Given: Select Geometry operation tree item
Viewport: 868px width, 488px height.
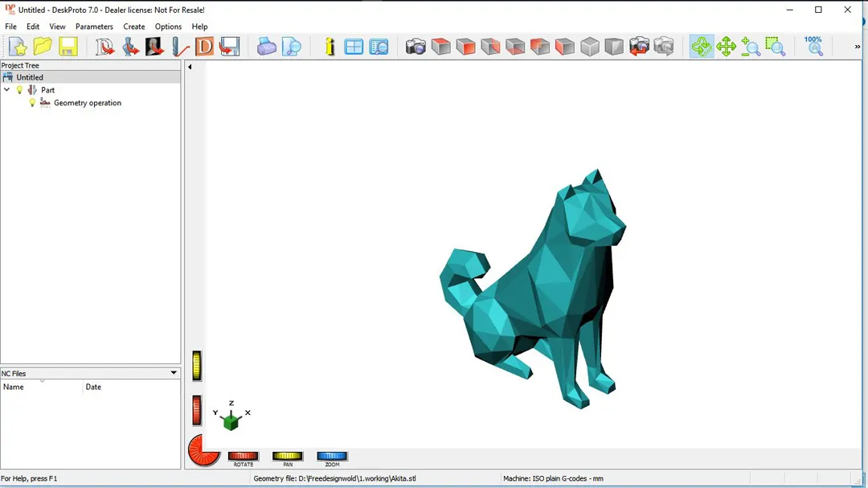Looking at the screenshot, I should pos(88,103).
